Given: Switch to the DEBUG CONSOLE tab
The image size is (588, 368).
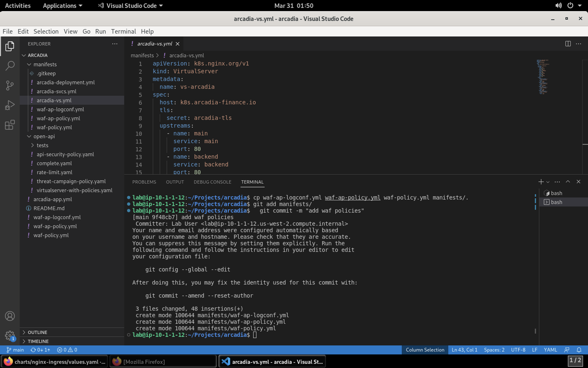Looking at the screenshot, I should click(x=212, y=182).
